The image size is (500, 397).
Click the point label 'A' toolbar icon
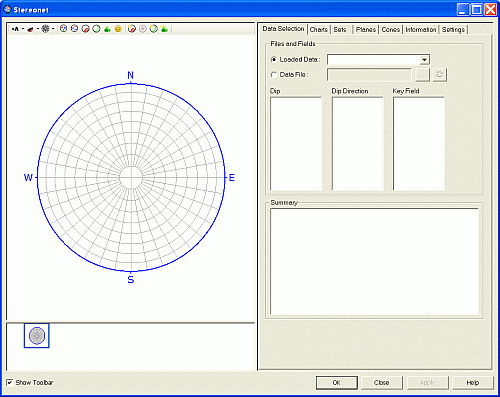(x=15, y=29)
